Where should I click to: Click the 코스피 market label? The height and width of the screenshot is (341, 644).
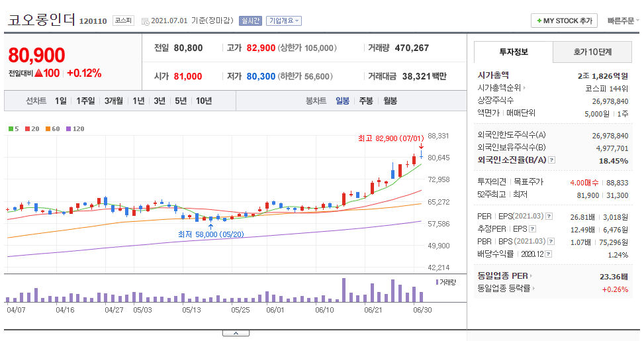123,20
